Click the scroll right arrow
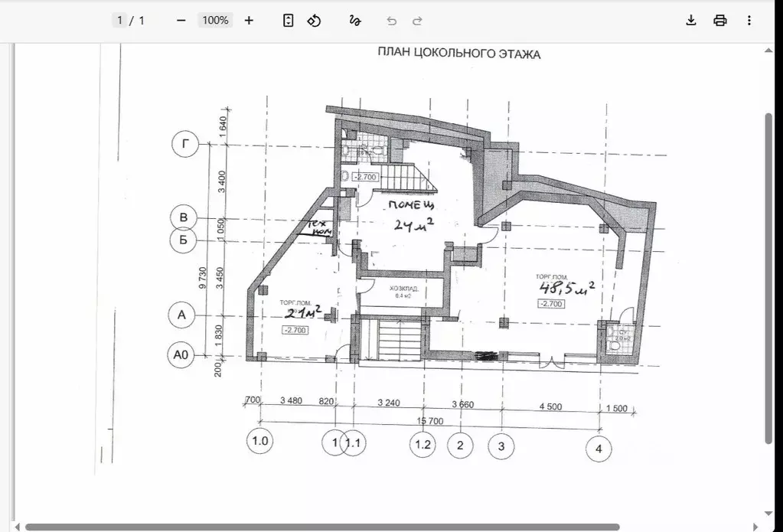Image resolution: width=783 pixels, height=532 pixels. tap(755, 527)
